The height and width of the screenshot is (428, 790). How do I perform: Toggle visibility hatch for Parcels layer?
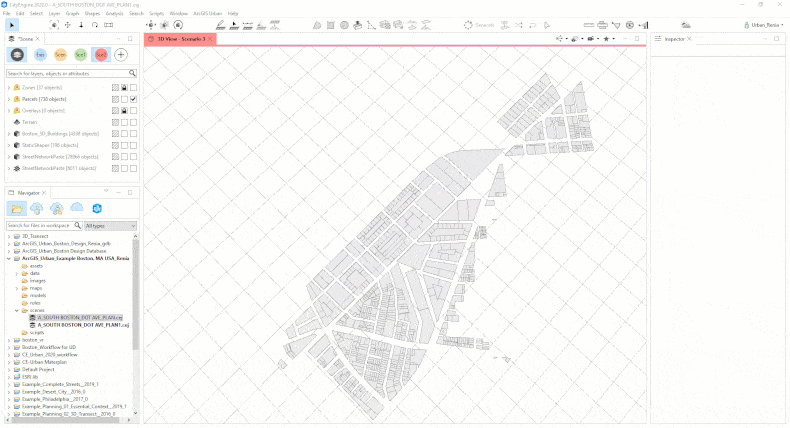click(x=115, y=99)
